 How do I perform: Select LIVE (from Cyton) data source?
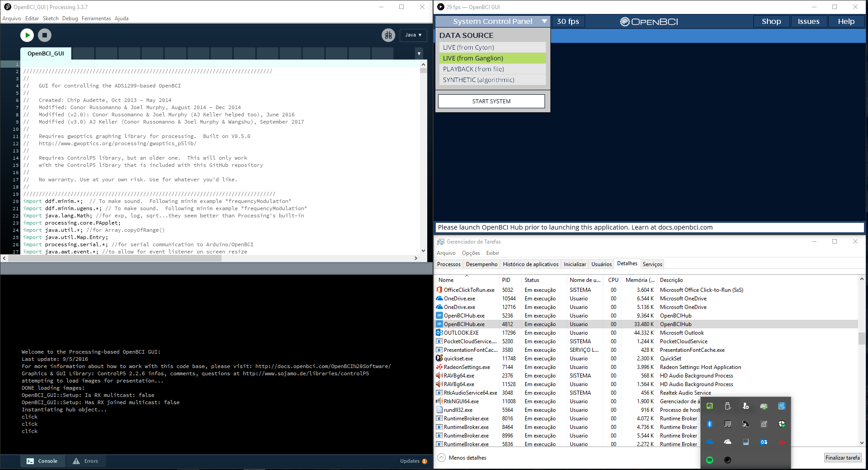tap(491, 47)
